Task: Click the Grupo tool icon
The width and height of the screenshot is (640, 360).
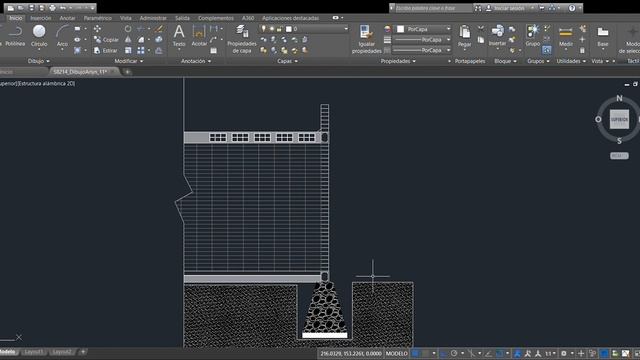Action: pyautogui.click(x=533, y=36)
